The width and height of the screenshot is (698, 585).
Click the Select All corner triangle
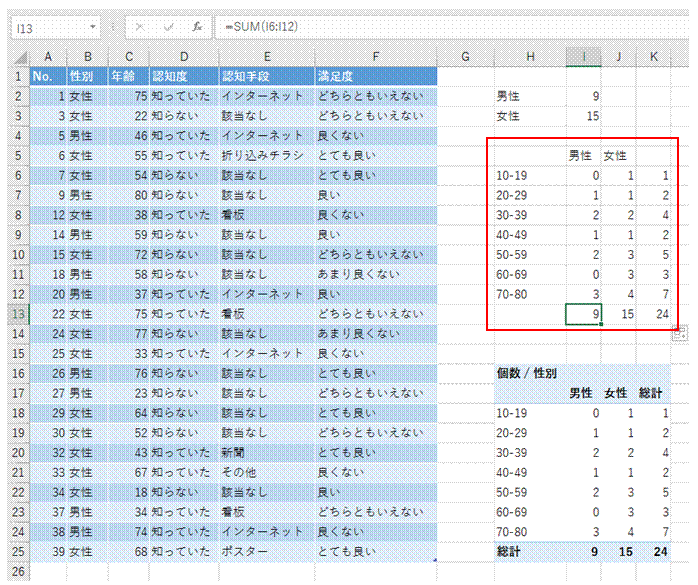click(x=20, y=58)
